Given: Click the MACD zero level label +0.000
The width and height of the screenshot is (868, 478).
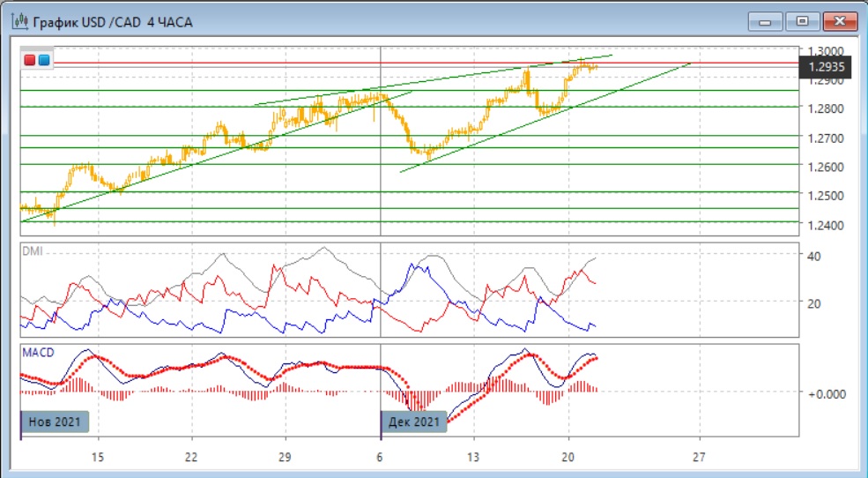Looking at the screenshot, I should click(827, 393).
